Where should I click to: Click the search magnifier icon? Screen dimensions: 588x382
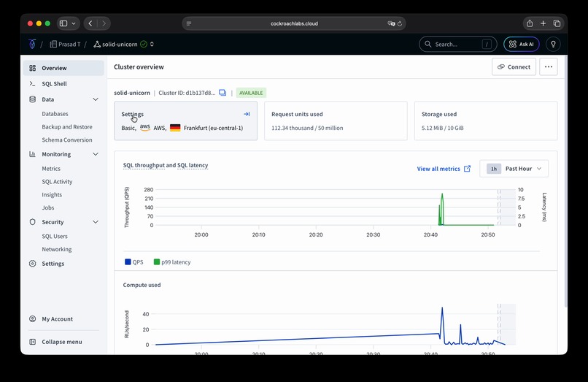pos(428,44)
